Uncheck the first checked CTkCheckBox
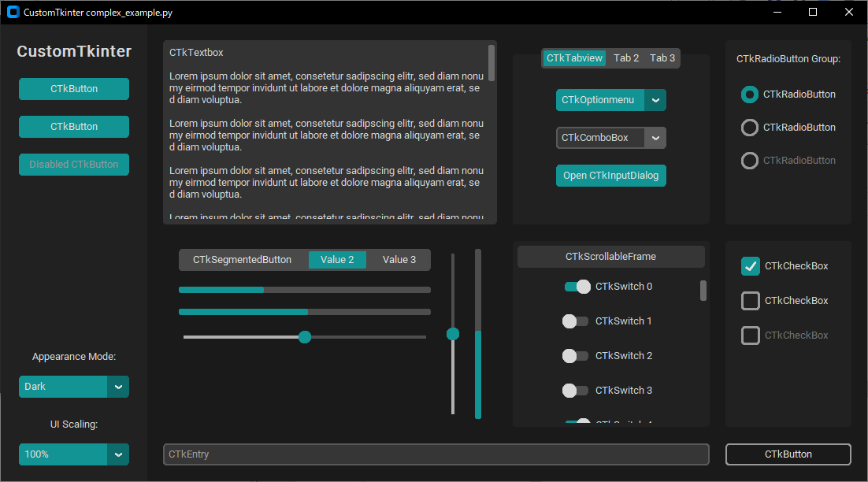 (x=750, y=266)
